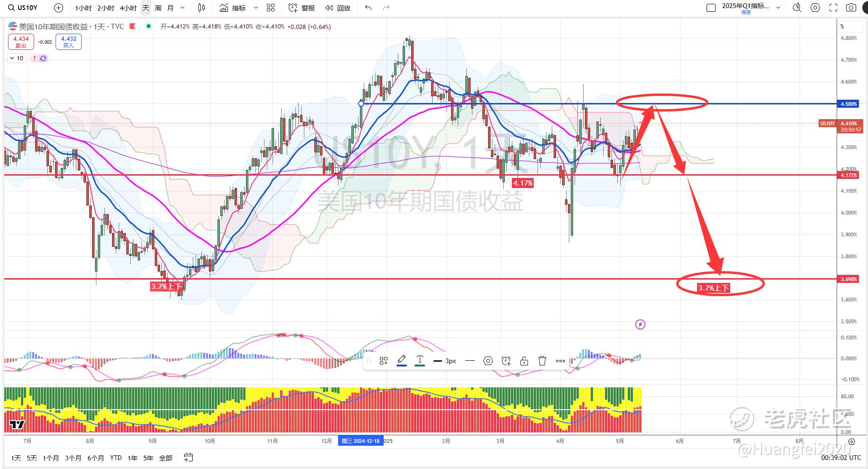Redo the last chart action

tap(386, 8)
